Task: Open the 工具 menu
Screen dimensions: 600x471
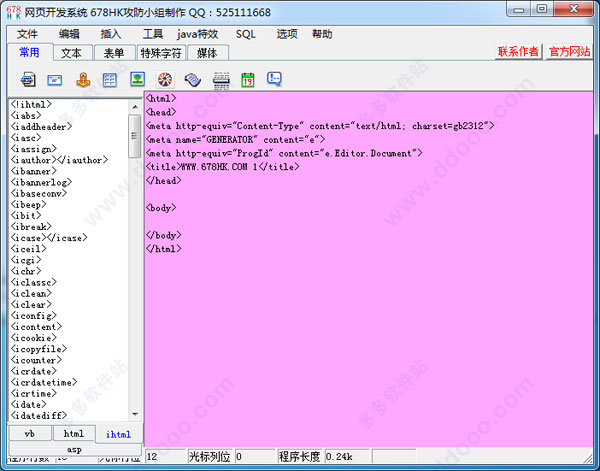Action: click(153, 34)
